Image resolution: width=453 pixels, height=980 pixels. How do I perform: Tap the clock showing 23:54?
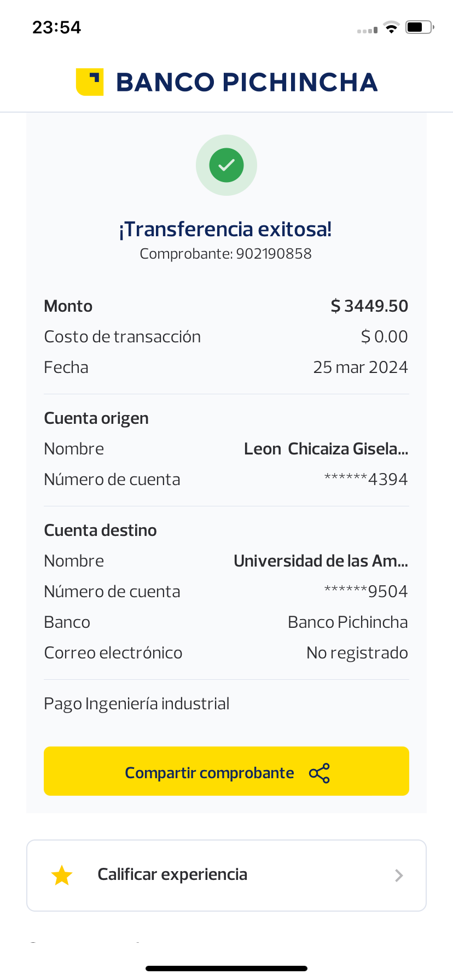tap(56, 27)
